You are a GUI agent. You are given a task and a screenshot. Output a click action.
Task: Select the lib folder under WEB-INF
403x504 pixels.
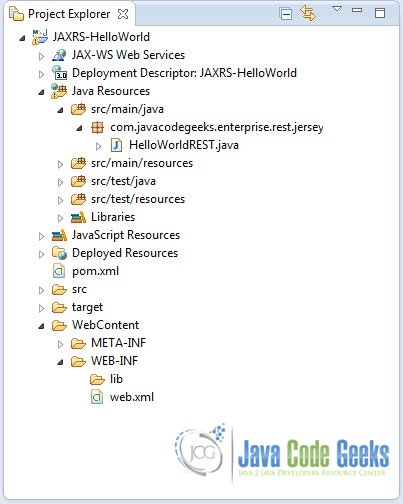(x=107, y=379)
